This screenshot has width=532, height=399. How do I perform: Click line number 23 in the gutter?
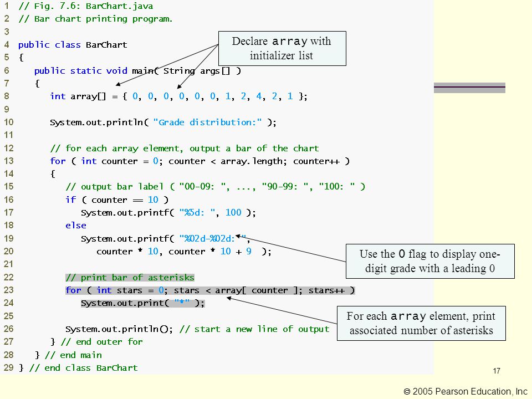[8, 290]
